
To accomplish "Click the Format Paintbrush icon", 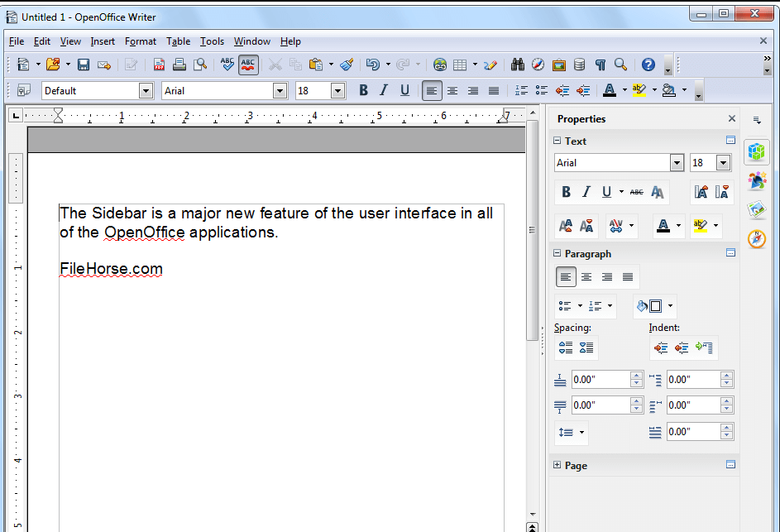I will coord(347,65).
